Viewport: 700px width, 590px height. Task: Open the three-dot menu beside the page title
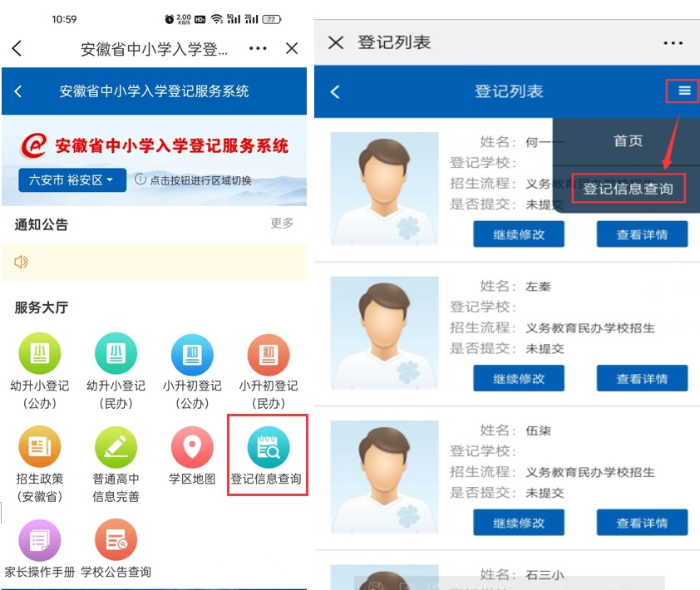pyautogui.click(x=258, y=48)
